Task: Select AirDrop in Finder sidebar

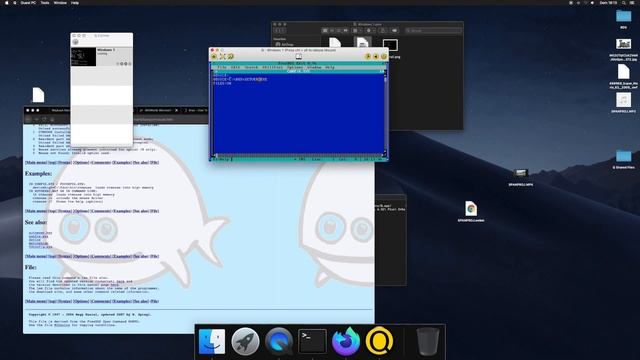Action: coord(284,44)
